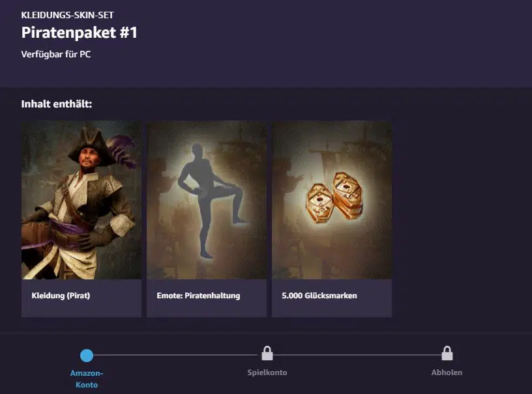Screen dimensions: 532x394
Task: Open the 5.000 Glücksmarken card image
Action: point(332,200)
